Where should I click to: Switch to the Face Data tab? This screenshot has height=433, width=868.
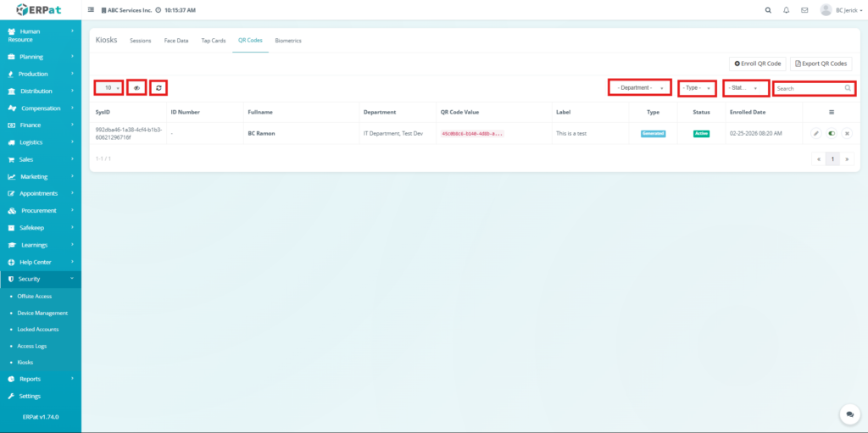(x=176, y=41)
